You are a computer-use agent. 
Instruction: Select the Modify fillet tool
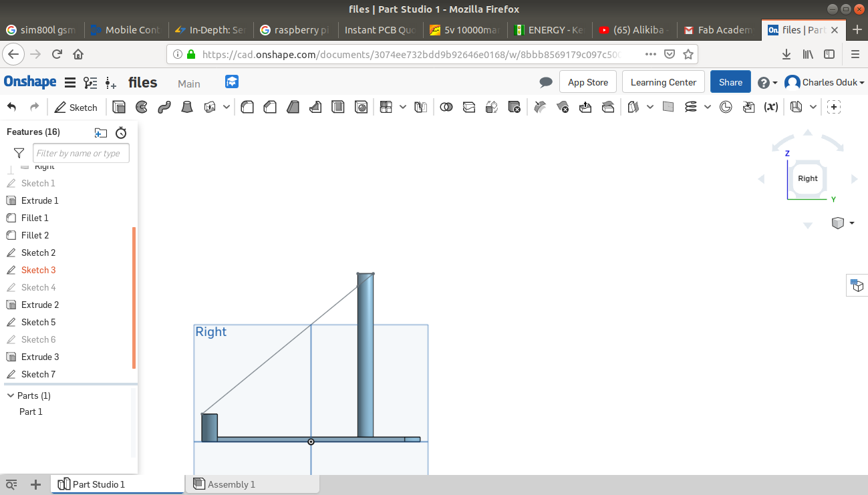(541, 107)
